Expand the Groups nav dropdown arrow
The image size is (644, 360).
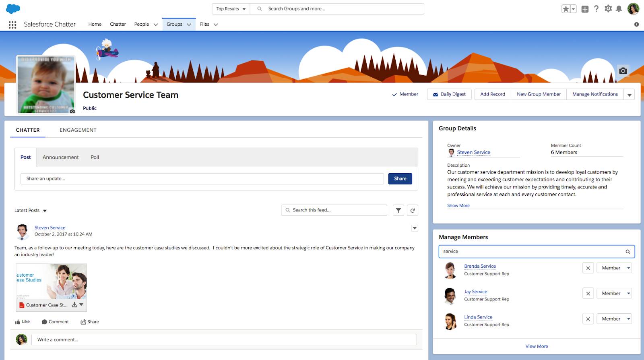click(x=189, y=25)
